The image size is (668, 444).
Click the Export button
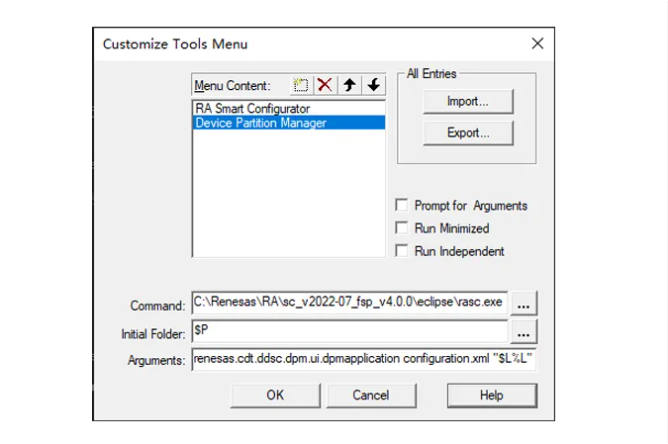tap(468, 133)
